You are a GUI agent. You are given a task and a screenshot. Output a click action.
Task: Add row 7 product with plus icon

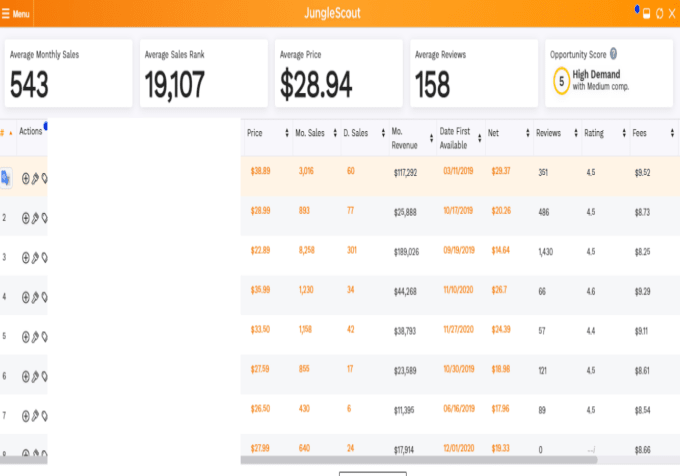[26, 416]
